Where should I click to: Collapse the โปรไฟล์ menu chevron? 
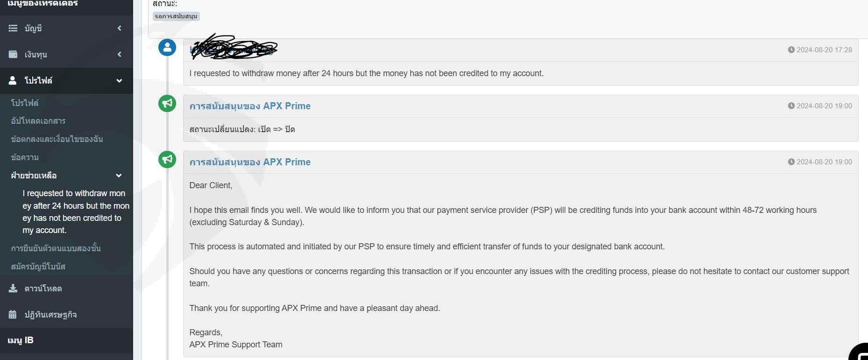click(x=119, y=81)
